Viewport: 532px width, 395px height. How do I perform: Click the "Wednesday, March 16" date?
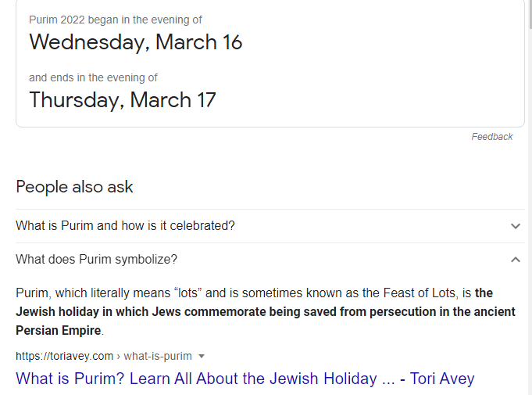click(136, 42)
